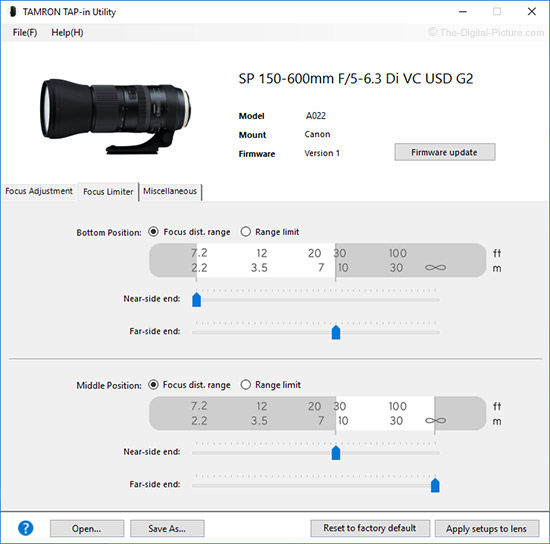Open the File(F) menu
Viewport: 550px width, 544px height.
tap(25, 32)
